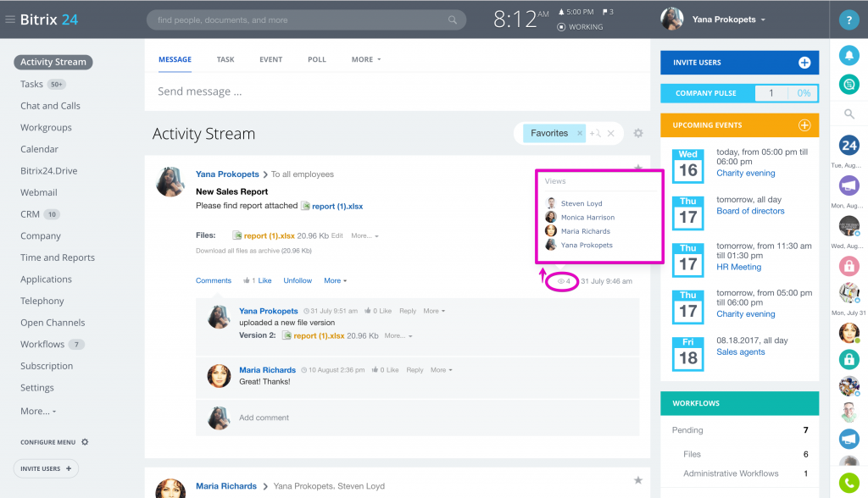Show viewers via the eye views counter
This screenshot has width=868, height=498.
(x=564, y=281)
